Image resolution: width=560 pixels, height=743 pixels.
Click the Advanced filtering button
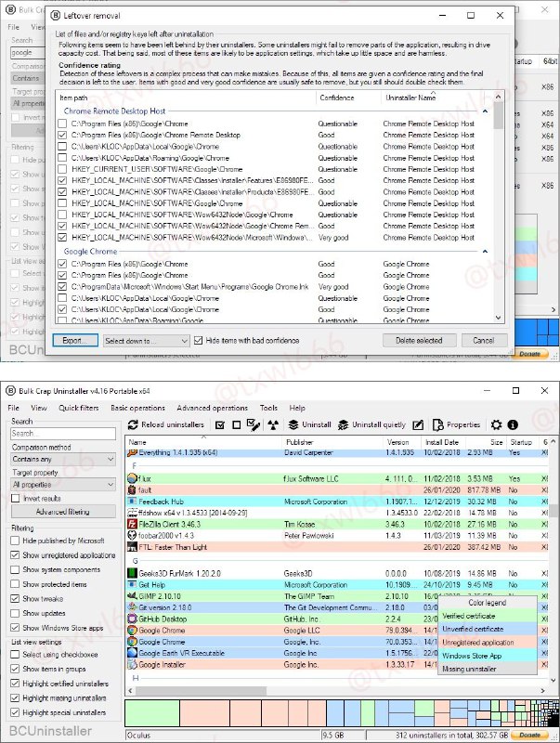[x=63, y=512]
